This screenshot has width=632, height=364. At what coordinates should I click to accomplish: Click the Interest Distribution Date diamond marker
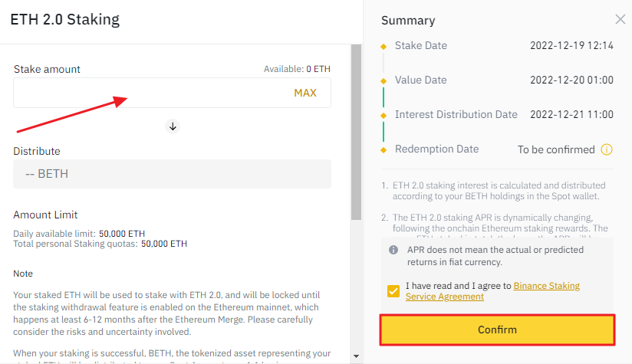coord(383,115)
